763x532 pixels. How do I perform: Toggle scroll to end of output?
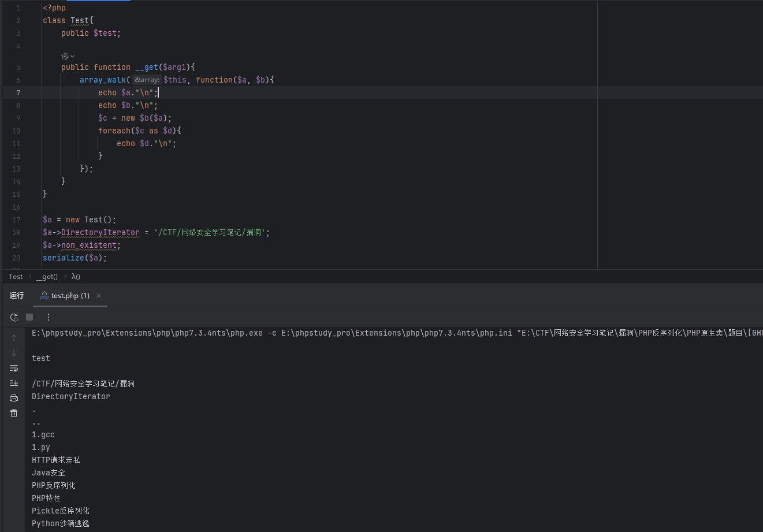click(14, 383)
